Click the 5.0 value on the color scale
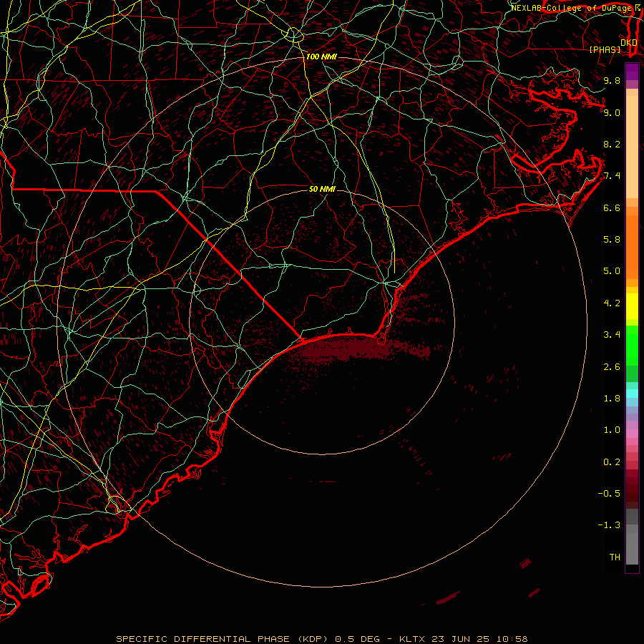The image size is (644, 644). click(612, 271)
